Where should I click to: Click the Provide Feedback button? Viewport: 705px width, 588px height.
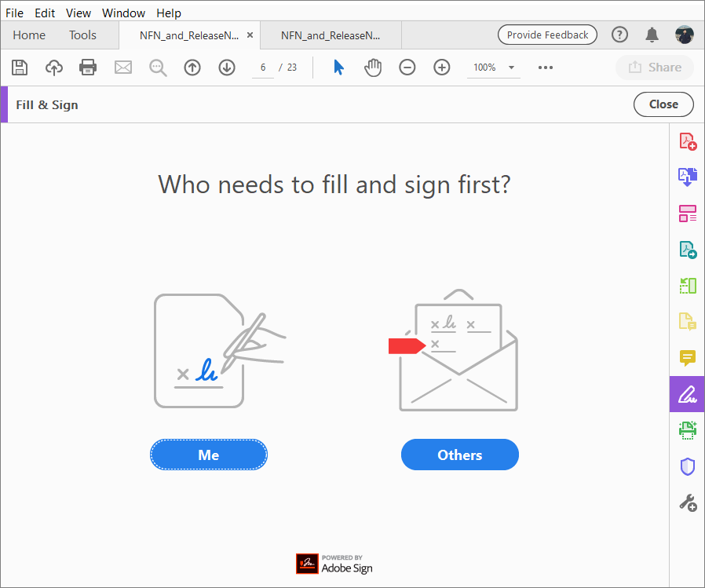[547, 35]
